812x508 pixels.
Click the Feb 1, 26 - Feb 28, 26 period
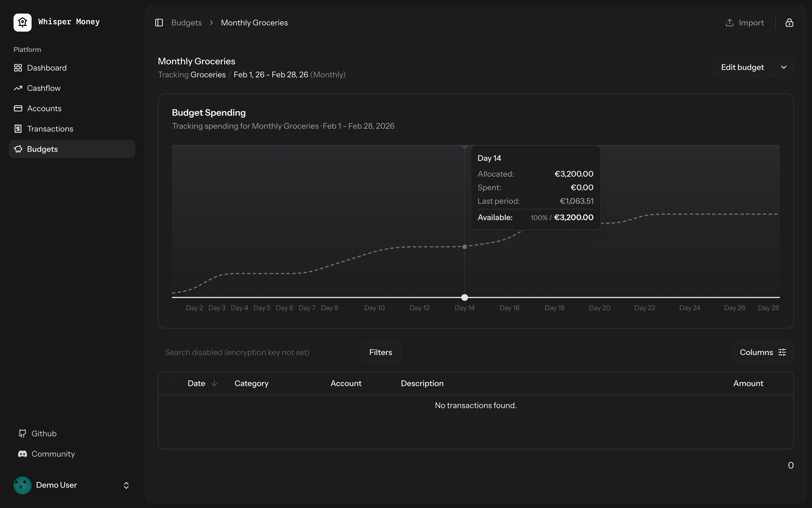click(271, 75)
